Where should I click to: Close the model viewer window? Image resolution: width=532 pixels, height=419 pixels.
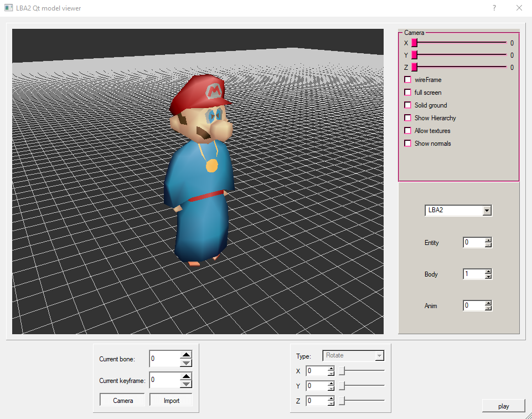(x=519, y=8)
